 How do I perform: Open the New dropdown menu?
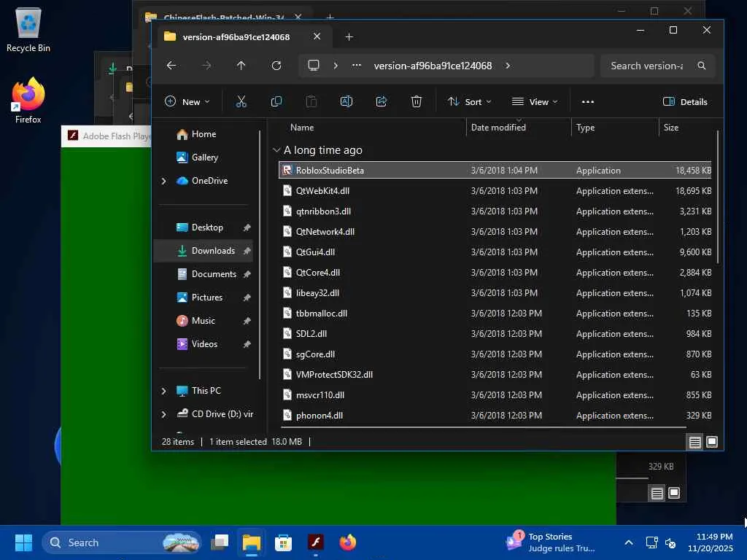click(x=187, y=101)
